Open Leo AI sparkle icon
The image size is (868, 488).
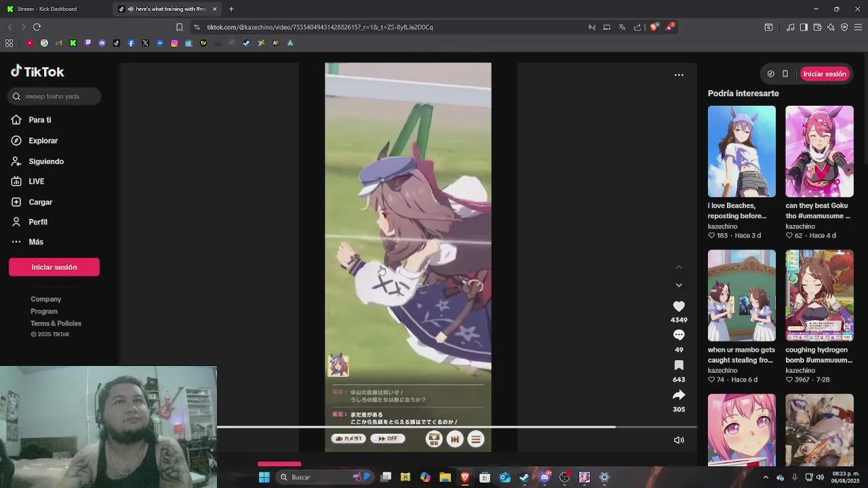831,27
